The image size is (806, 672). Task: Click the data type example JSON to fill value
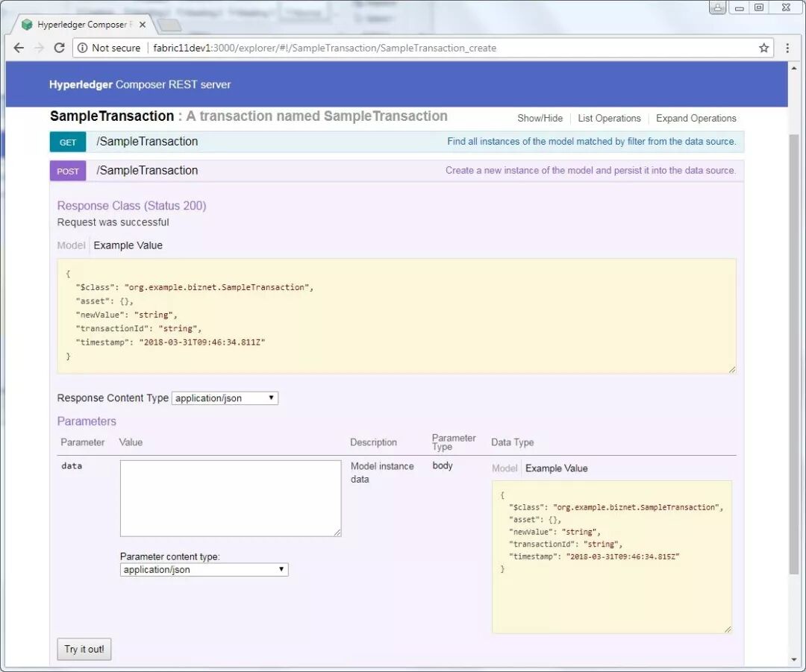[x=612, y=557]
